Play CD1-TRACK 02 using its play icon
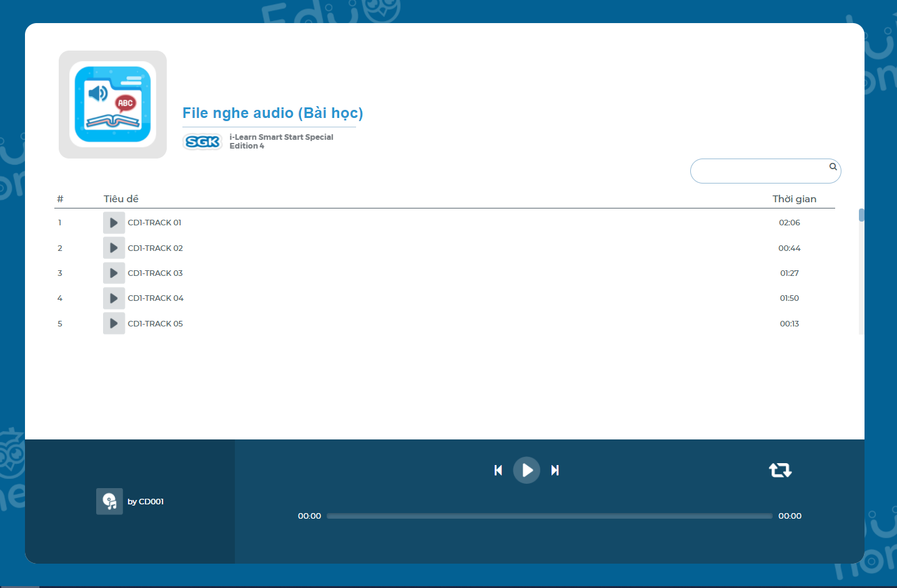The image size is (897, 588). (114, 248)
